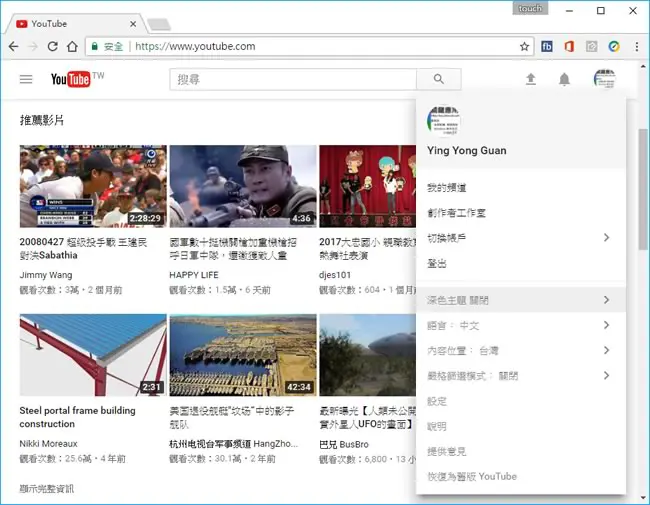Reload the page using refresh icon
Screen dimensions: 650x505
(x=52, y=46)
